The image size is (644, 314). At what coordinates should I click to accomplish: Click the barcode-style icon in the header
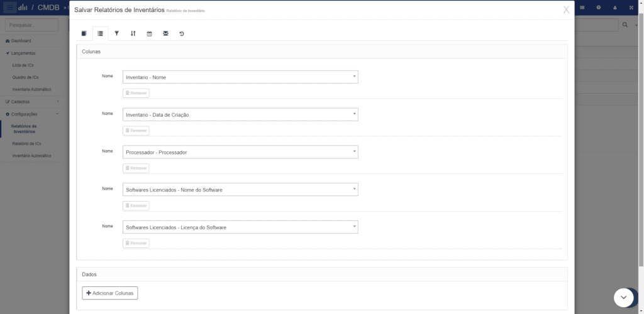coord(582,8)
